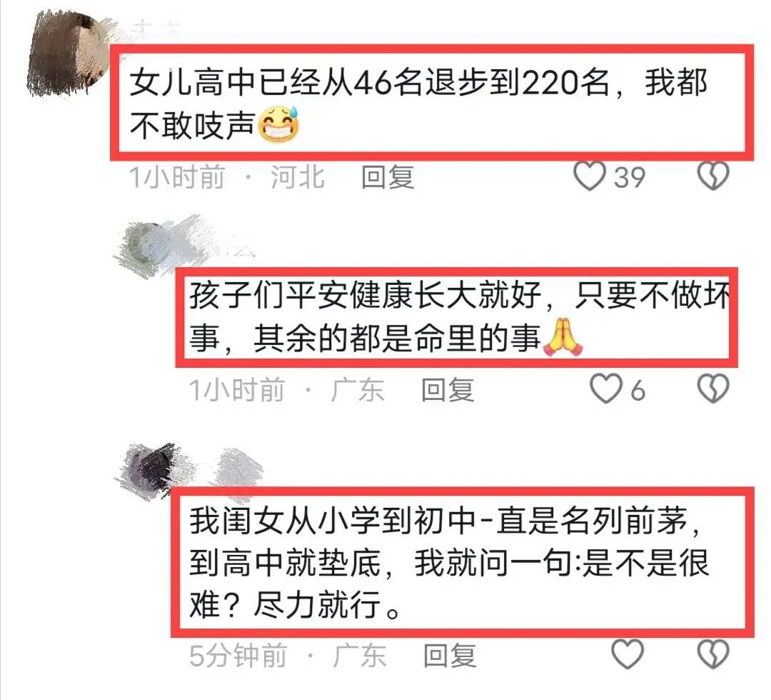
Task: Reply to the 河北 comment
Action: point(388,177)
